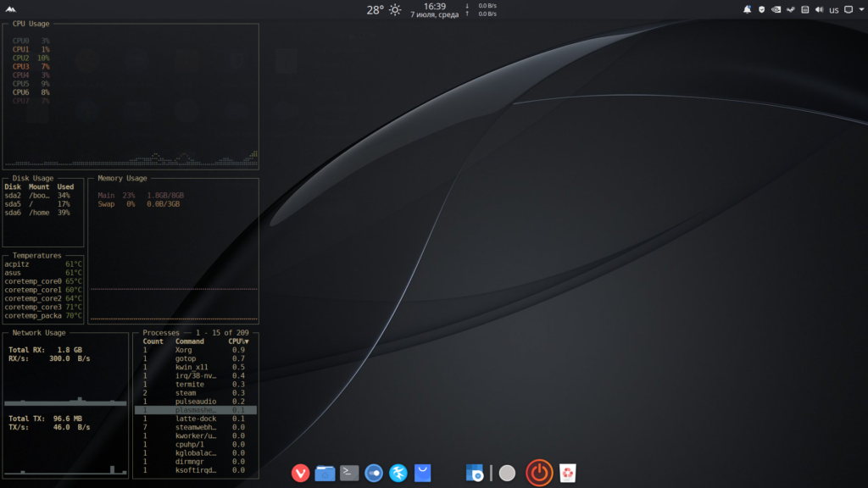
Task: Open the system settings toggle icon
Action: (x=374, y=473)
